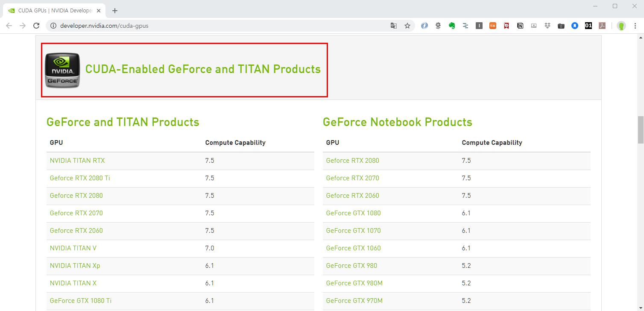Screen dimensions: 644x311
Task: Click the gray I square extension icon
Action: 479,26
